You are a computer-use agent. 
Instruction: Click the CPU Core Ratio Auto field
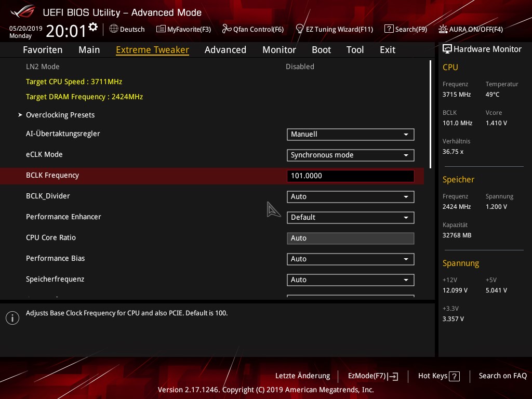(x=351, y=238)
